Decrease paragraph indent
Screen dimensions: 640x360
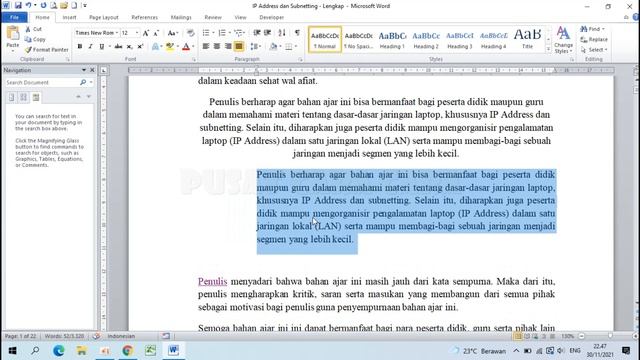click(257, 33)
